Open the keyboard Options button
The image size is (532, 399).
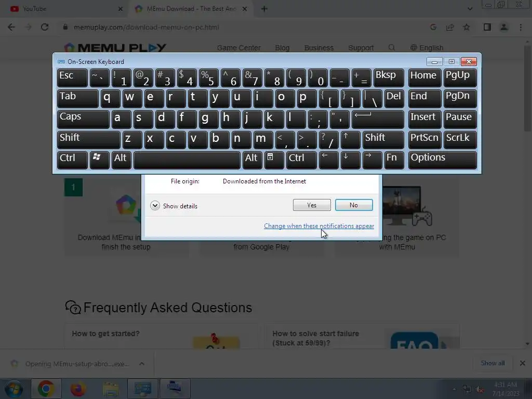[443, 160]
